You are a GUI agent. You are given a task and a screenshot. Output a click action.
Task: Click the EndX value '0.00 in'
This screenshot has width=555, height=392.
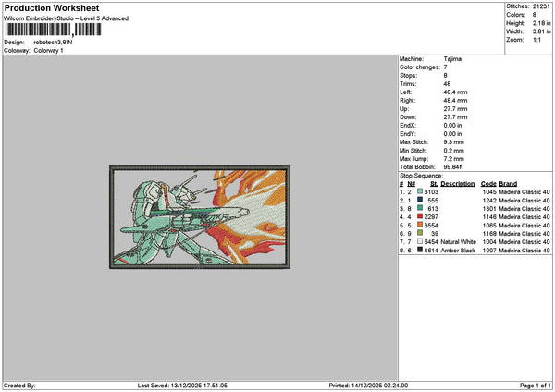[x=452, y=126]
